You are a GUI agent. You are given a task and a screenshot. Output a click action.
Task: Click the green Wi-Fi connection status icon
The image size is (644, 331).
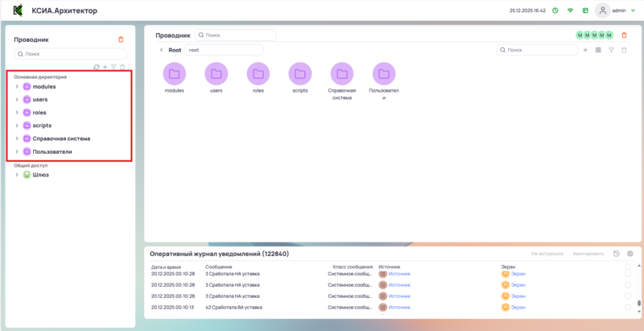570,11
